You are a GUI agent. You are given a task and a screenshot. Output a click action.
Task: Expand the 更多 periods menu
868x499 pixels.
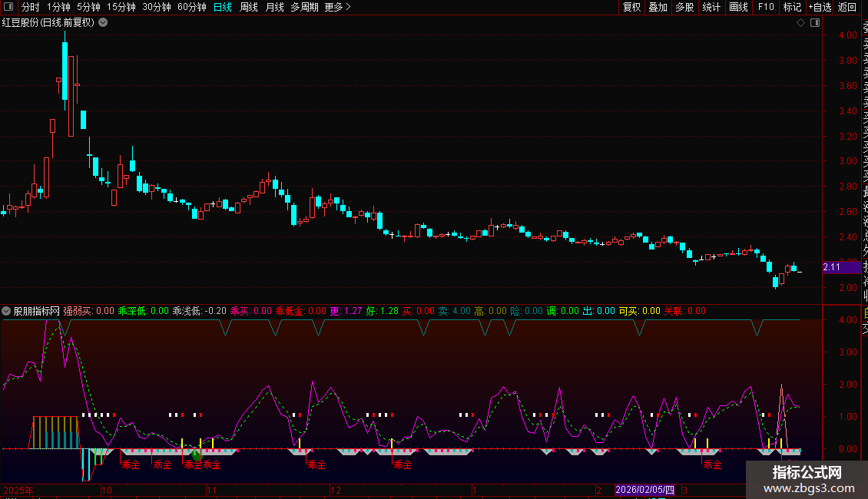[x=337, y=7]
